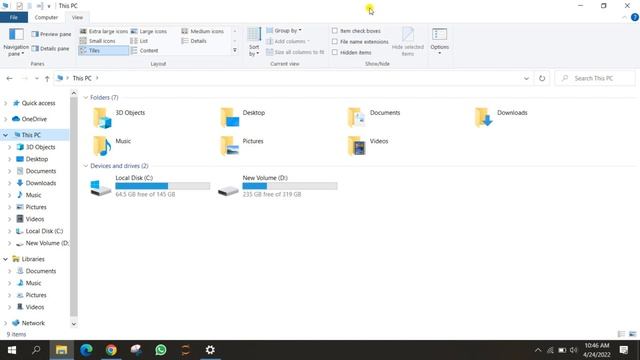Select Pictures under Libraries
The image size is (640, 360).
tap(36, 295)
